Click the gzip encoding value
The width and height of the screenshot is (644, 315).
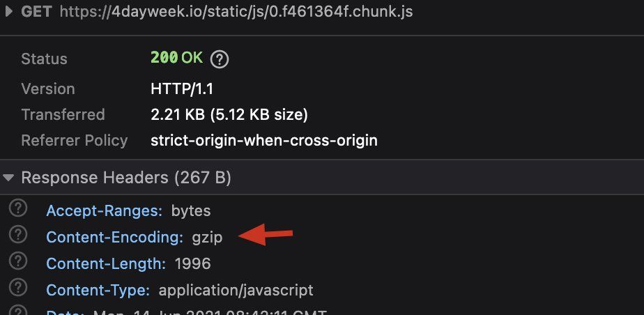[x=207, y=237]
